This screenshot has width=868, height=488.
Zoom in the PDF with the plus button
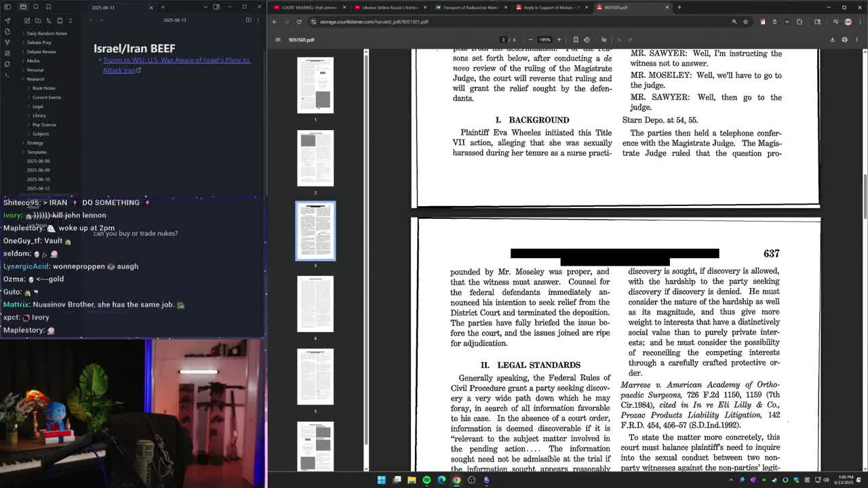point(559,39)
